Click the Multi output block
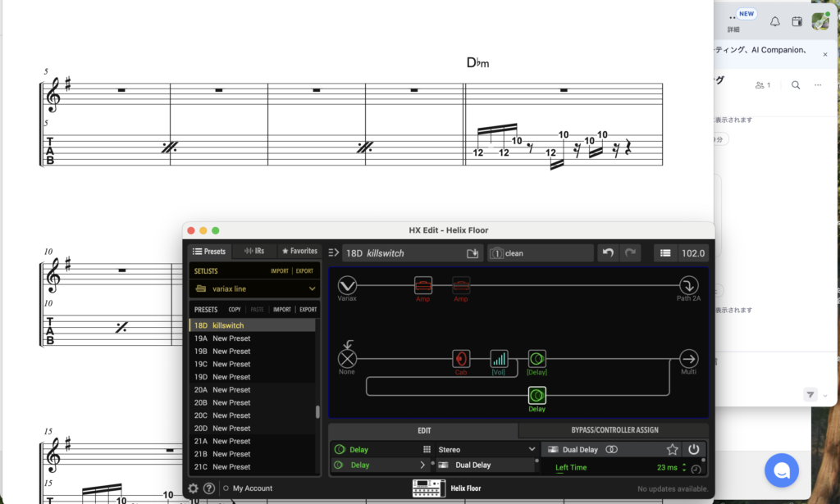Screen dimensions: 840x504 pos(688,359)
